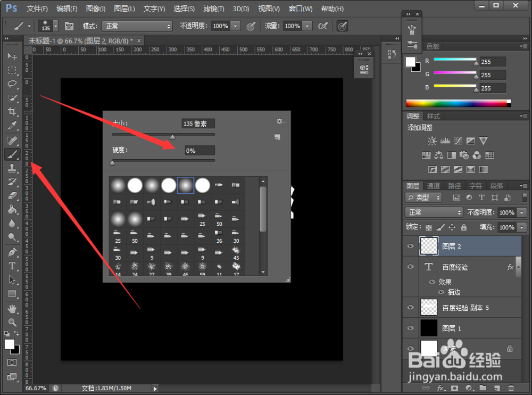Expand the 不透明度 opacity dropdown arrow in the options bar
Viewport: 532px width, 395px height.
click(x=236, y=26)
